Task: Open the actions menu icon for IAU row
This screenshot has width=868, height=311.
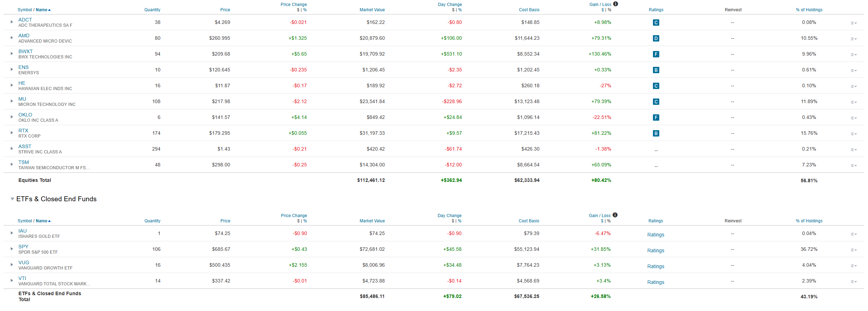Action: 854,234
